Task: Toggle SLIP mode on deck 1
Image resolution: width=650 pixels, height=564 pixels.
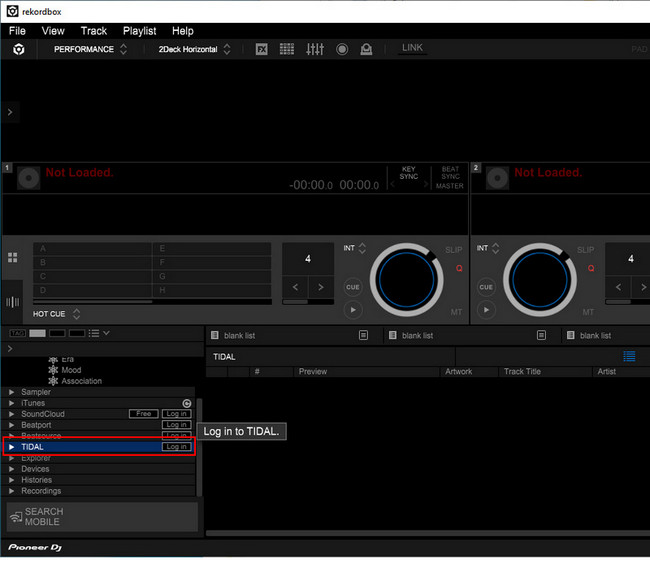Action: point(454,250)
